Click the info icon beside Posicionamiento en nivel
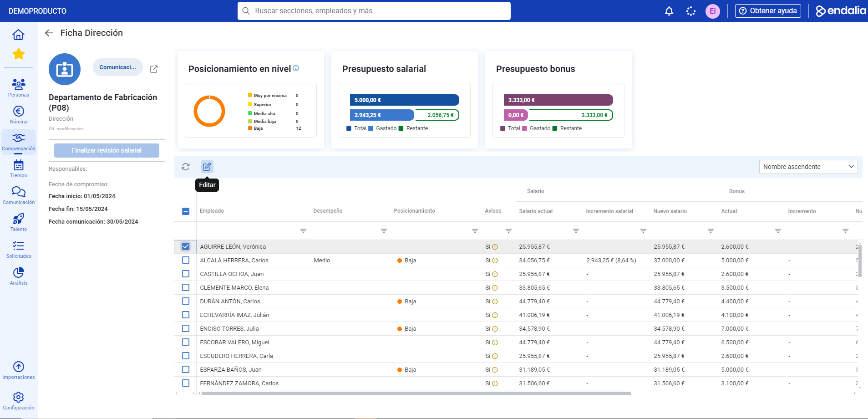Image resolution: width=868 pixels, height=419 pixels. (296, 68)
